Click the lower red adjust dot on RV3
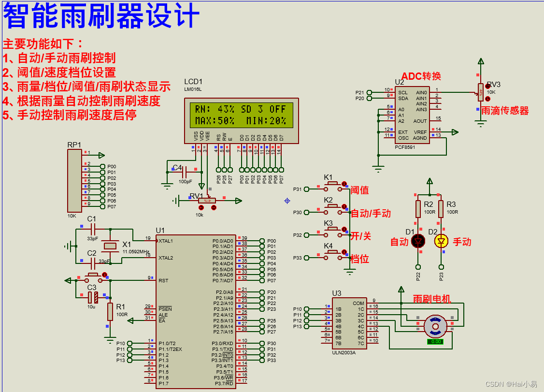 (488, 99)
